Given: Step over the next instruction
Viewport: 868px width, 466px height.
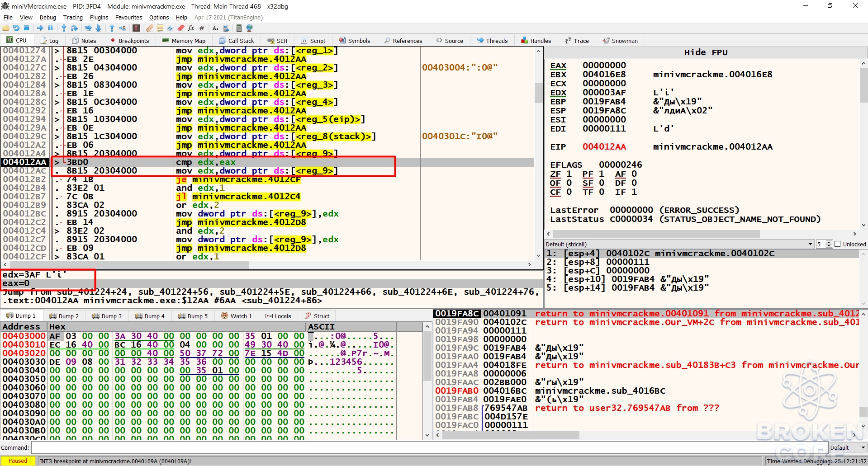Looking at the screenshot, I should (75, 28).
